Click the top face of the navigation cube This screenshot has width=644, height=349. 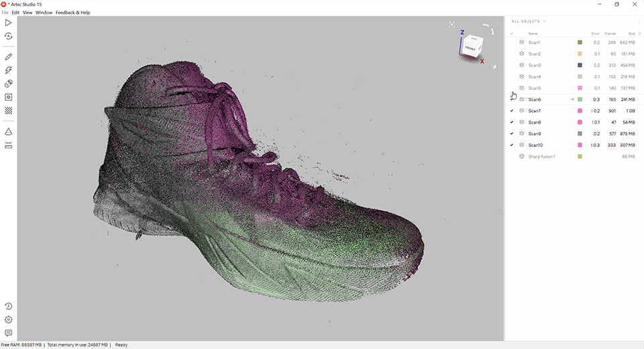tap(475, 39)
